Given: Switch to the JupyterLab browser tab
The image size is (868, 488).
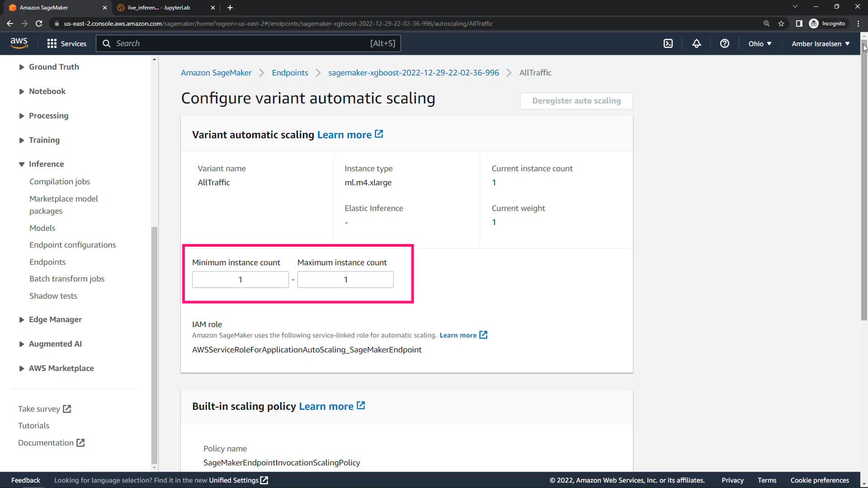Looking at the screenshot, I should tap(159, 8).
